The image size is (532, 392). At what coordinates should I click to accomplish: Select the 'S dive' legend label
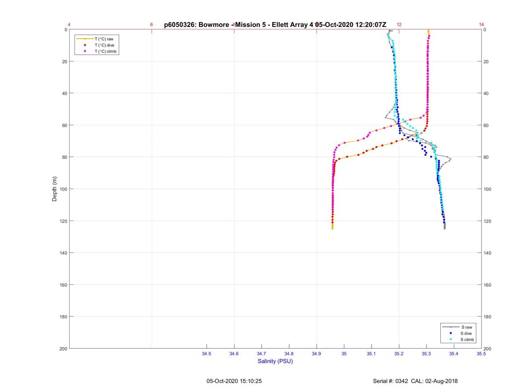click(x=467, y=333)
